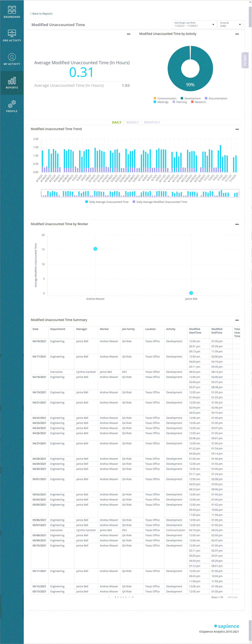Go to the previous table page arrow
This screenshot has width=252, height=644.
112,597
